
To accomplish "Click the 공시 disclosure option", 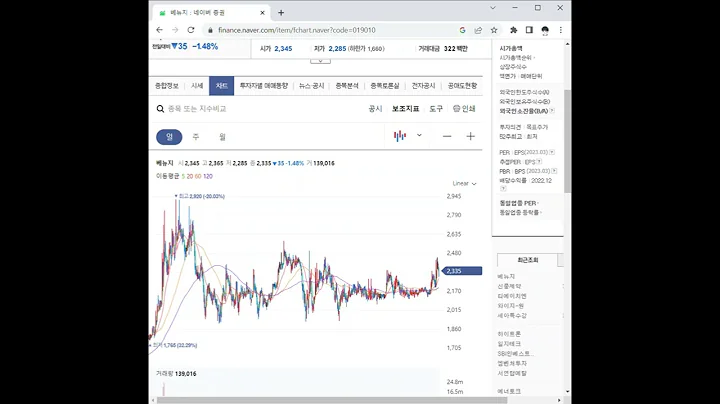I will (375, 109).
